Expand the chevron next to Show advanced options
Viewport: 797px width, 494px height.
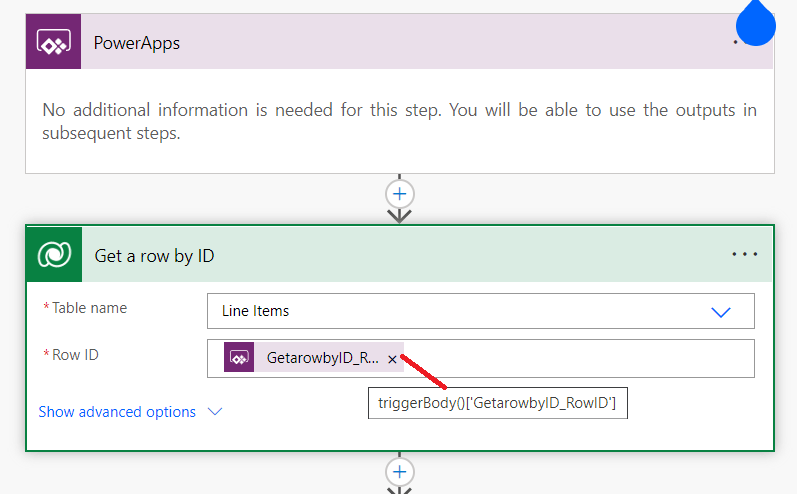[x=214, y=412]
